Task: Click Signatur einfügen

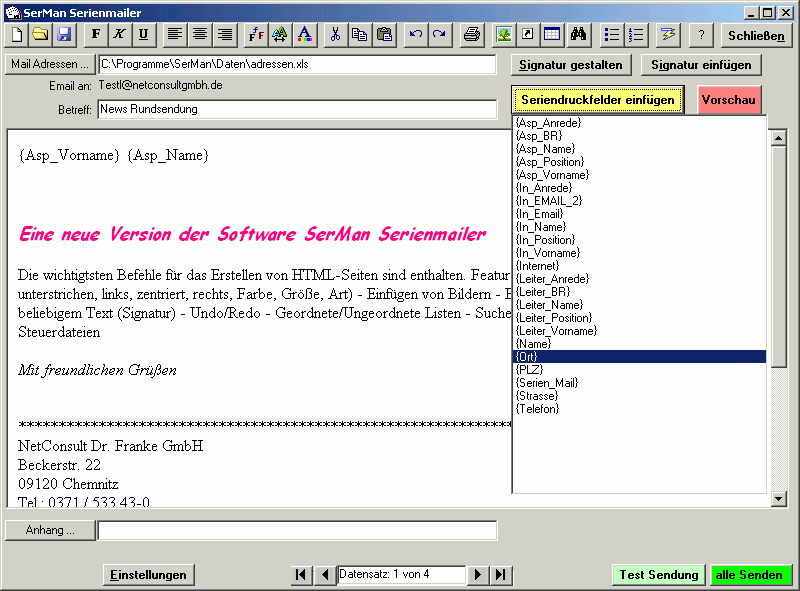Action: click(x=701, y=65)
